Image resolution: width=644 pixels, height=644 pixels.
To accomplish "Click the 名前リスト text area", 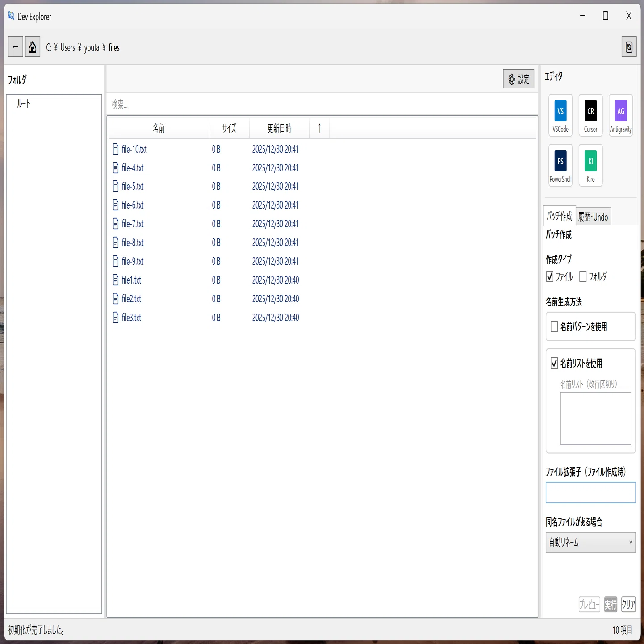I will click(x=595, y=418).
